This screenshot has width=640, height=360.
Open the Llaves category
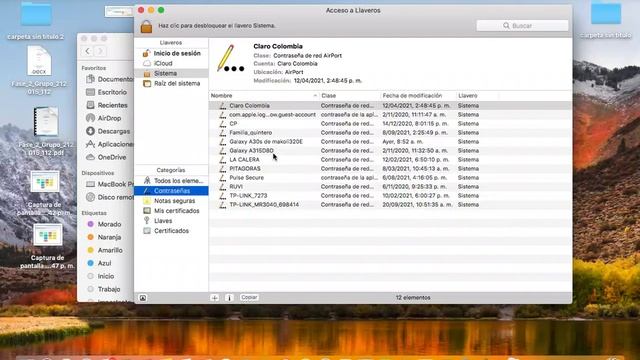click(171, 221)
